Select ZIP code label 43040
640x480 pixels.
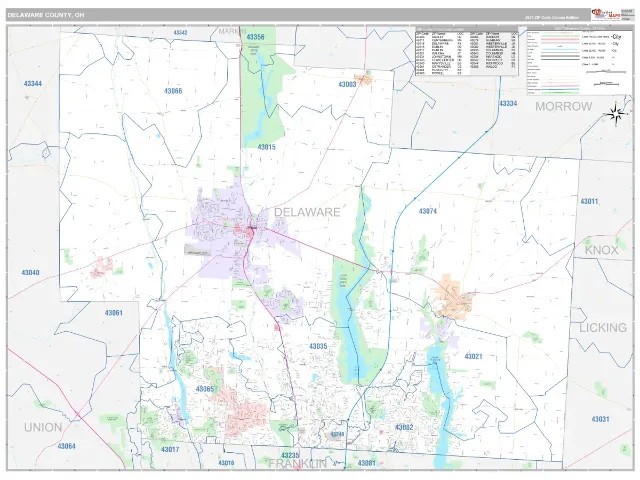[30, 273]
